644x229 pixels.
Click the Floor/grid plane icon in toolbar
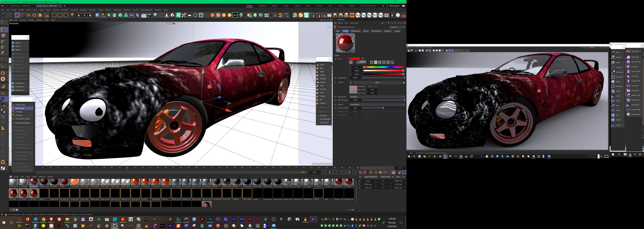pos(144,15)
